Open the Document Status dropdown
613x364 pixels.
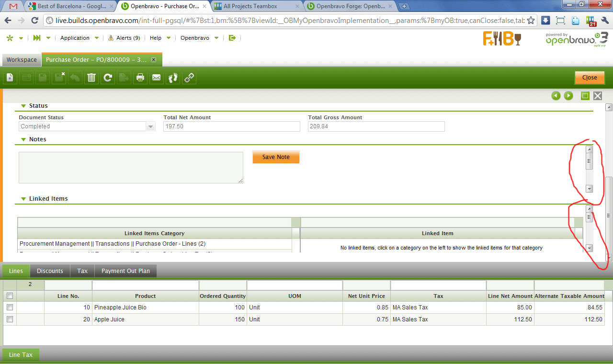tap(151, 126)
